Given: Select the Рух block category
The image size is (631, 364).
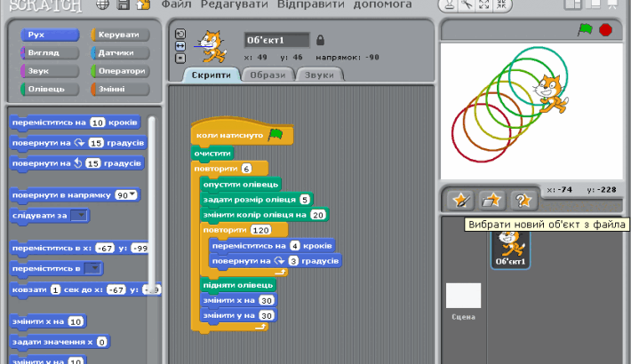Looking at the screenshot, I should (50, 35).
